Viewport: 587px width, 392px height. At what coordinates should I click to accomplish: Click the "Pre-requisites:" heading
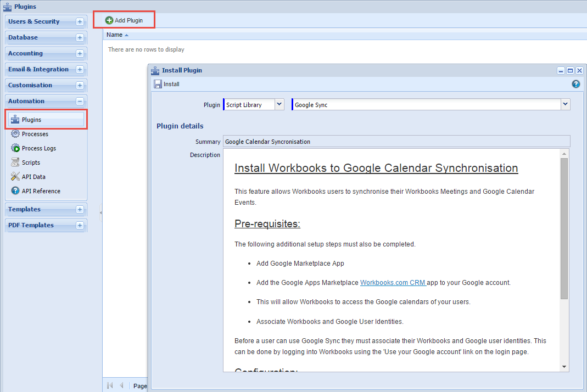[267, 223]
